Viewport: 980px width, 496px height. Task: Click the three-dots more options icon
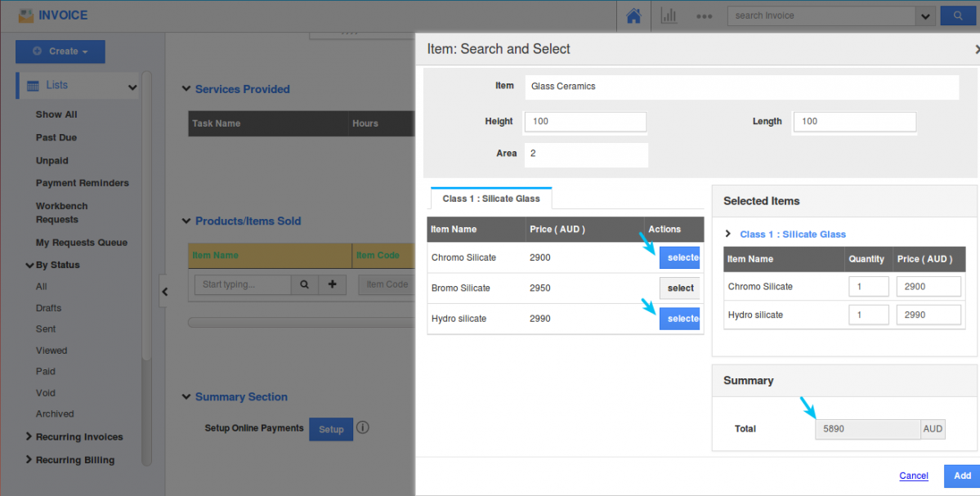705,16
